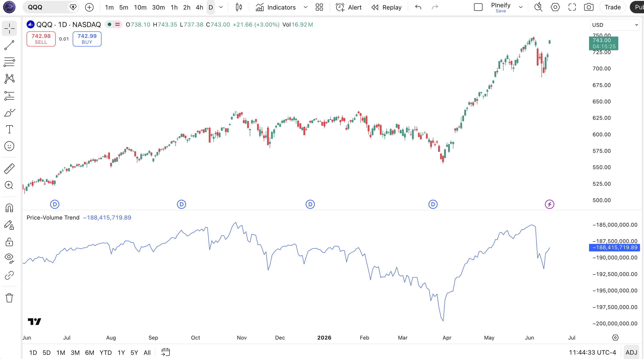Select the crosshair cursor tool
Viewport: 644px width, 359px height.
9,29
